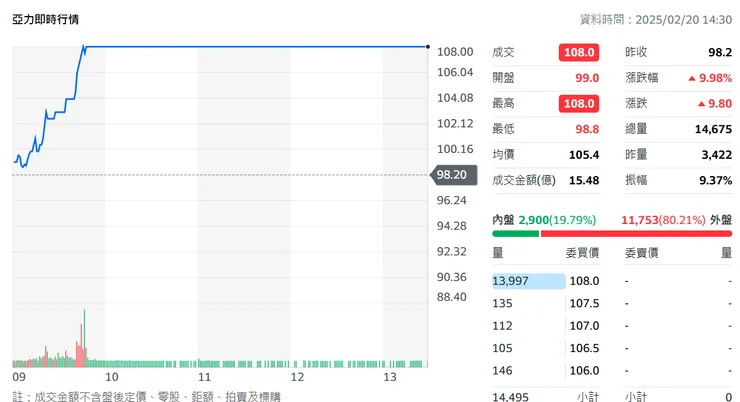Viewport: 740px width, 402px height.
Task: Click the 10 time axis label
Action: 112,377
